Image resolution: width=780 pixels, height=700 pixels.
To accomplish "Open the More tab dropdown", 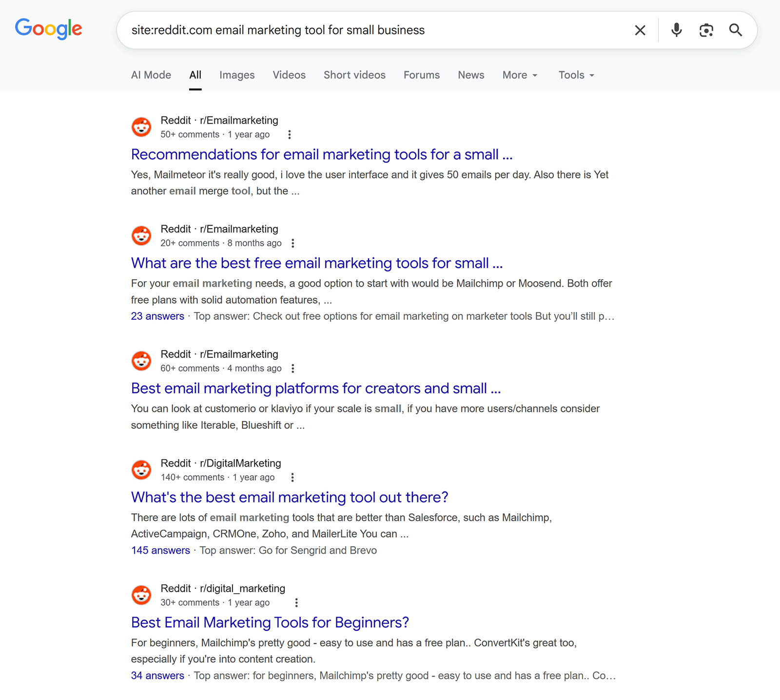I will tap(519, 75).
